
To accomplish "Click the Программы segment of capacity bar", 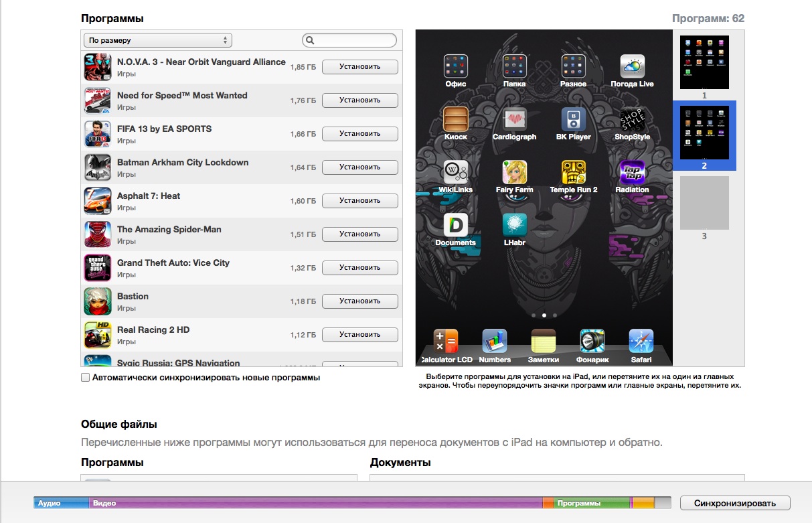I will pos(592,503).
